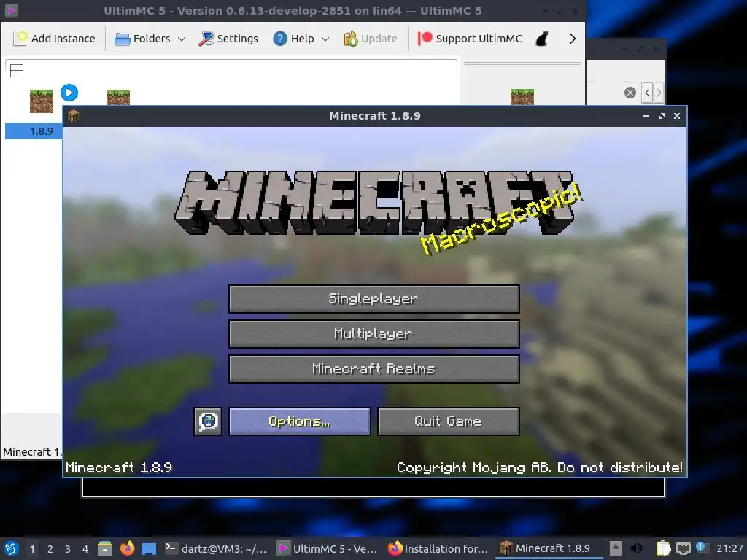Image resolution: width=747 pixels, height=560 pixels.
Task: Open the Folders dropdown in UltimMC
Action: point(150,39)
